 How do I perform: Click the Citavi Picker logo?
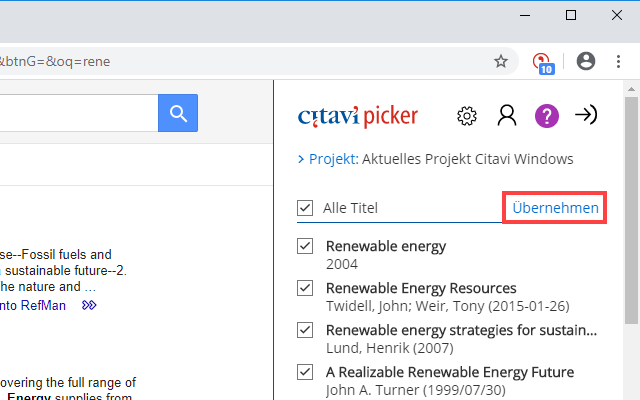(x=358, y=116)
